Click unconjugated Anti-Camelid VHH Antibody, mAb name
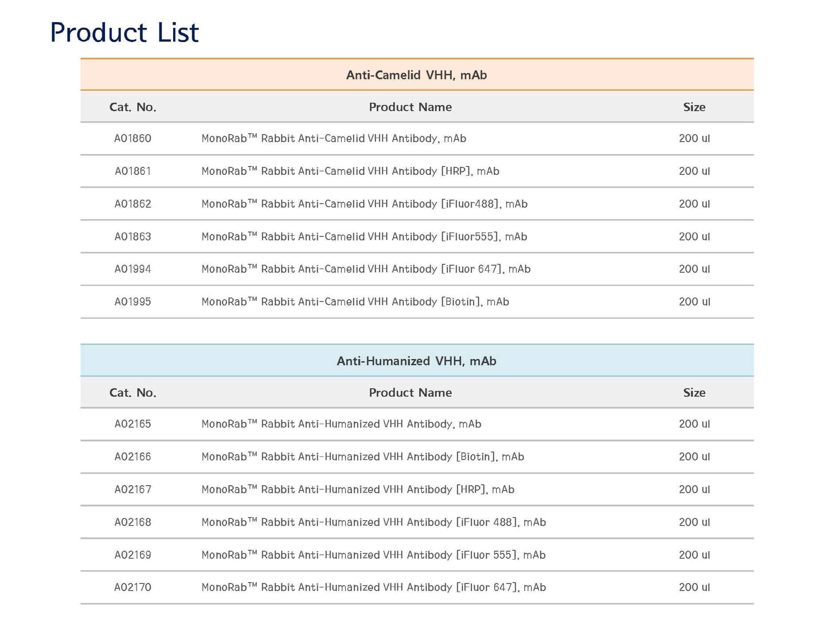The height and width of the screenshot is (622, 840). [x=334, y=138]
